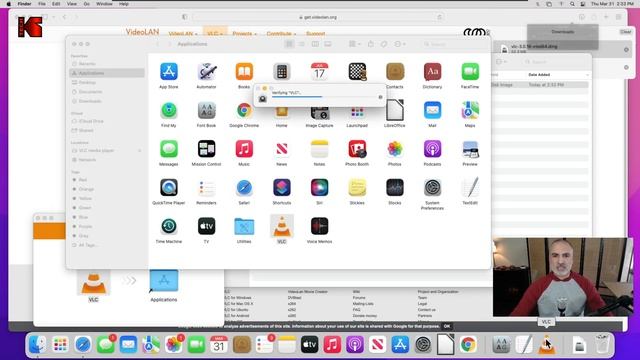Open the Utilities folder
The height and width of the screenshot is (360, 640).
pyautogui.click(x=244, y=226)
